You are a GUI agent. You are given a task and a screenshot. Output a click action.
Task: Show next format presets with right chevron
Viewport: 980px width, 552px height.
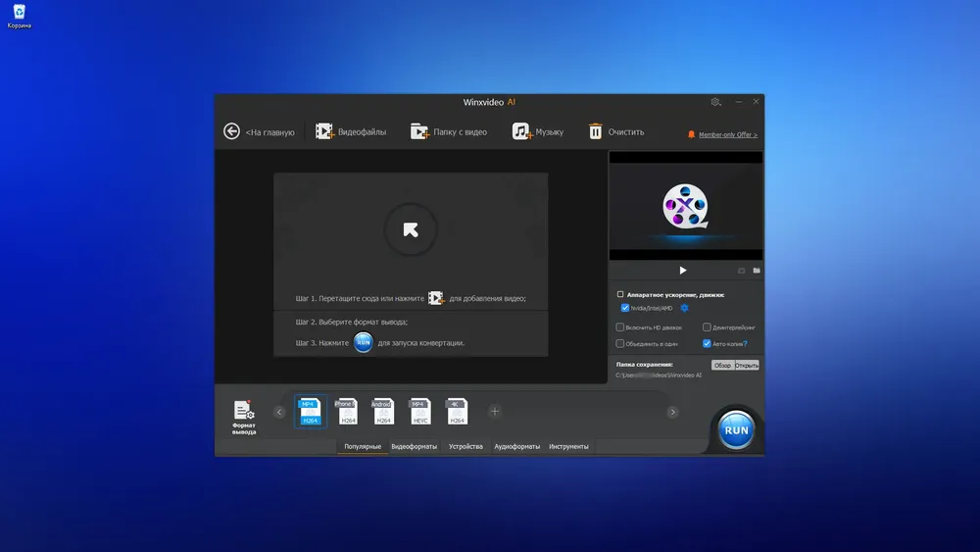672,412
